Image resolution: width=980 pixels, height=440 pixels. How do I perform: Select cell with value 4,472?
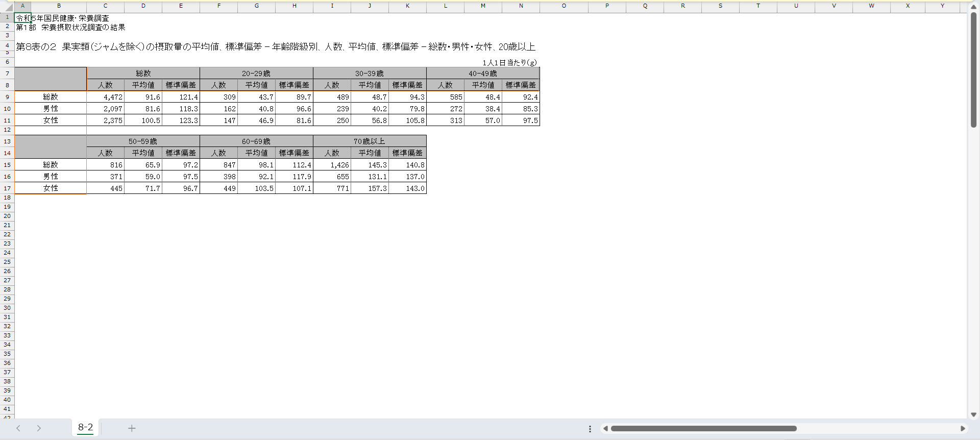(x=106, y=97)
